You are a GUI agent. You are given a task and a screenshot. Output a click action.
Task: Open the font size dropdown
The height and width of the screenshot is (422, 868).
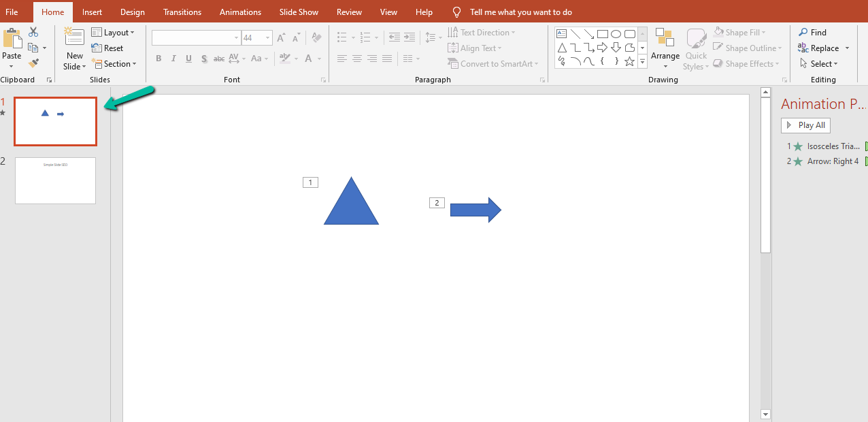[266, 37]
